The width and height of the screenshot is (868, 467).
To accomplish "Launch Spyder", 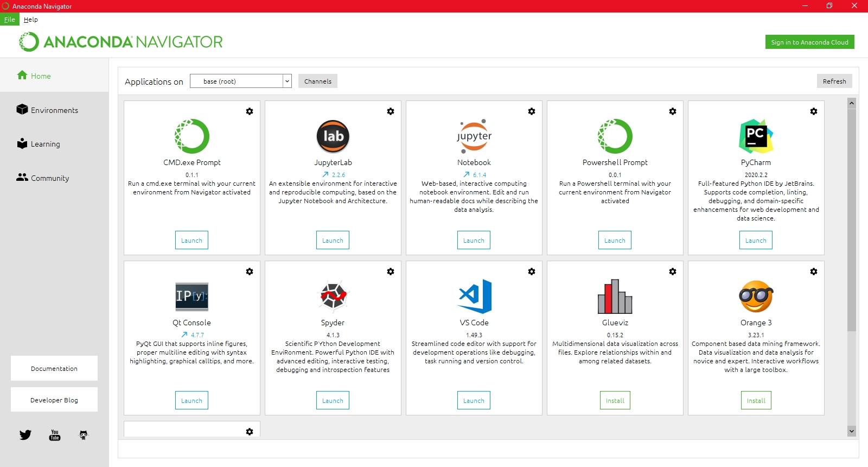I will [333, 400].
